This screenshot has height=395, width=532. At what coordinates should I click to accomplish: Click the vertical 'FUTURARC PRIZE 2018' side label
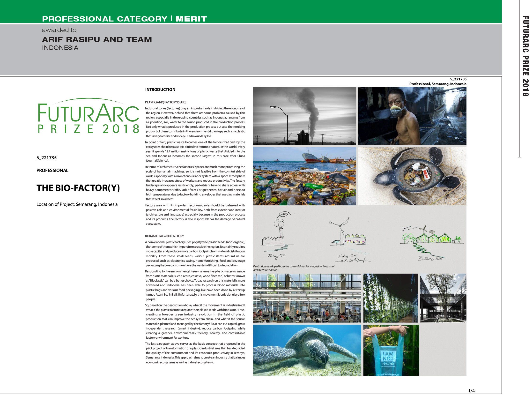click(x=525, y=56)
